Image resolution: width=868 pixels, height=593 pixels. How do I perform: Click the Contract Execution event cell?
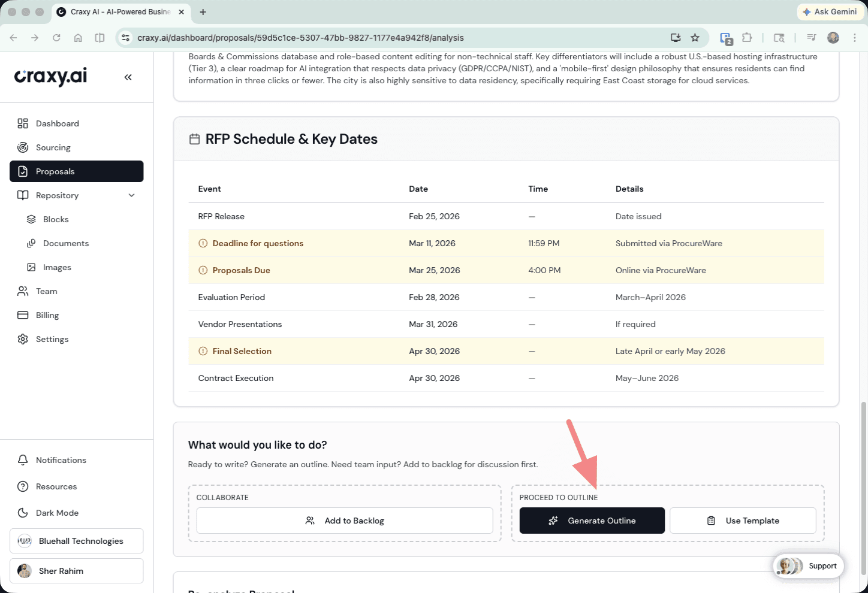(236, 378)
